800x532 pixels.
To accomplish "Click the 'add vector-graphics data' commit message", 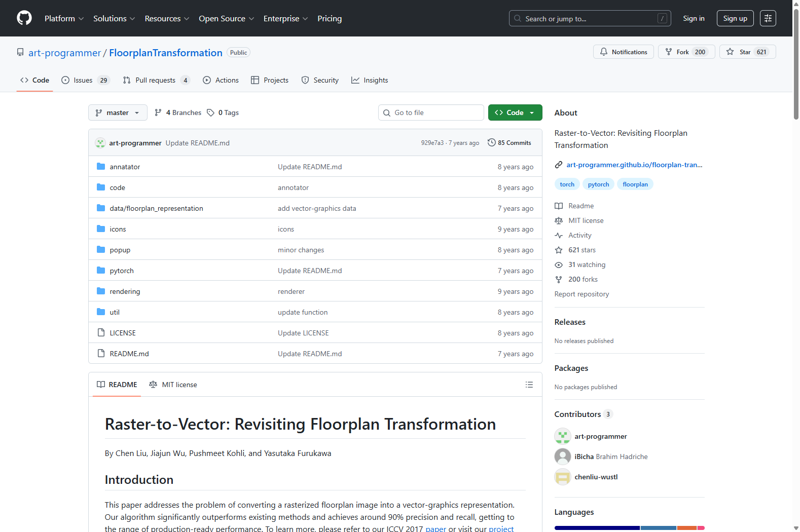I will point(317,208).
